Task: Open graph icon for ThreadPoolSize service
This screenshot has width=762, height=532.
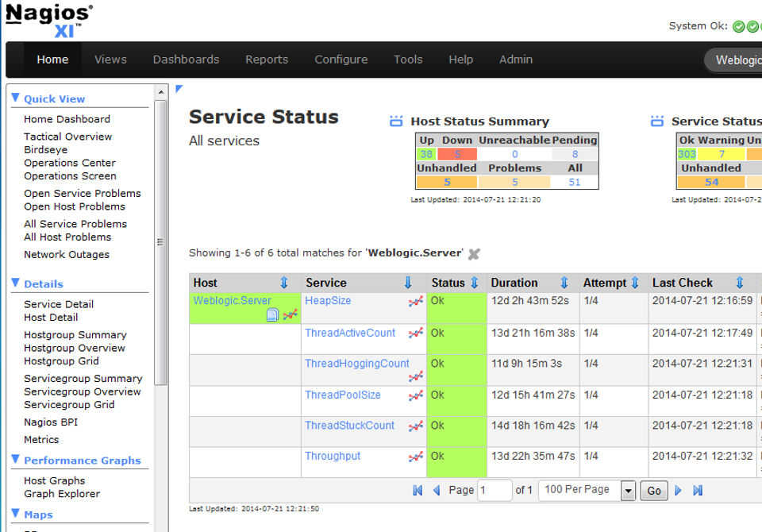Action: (x=415, y=395)
